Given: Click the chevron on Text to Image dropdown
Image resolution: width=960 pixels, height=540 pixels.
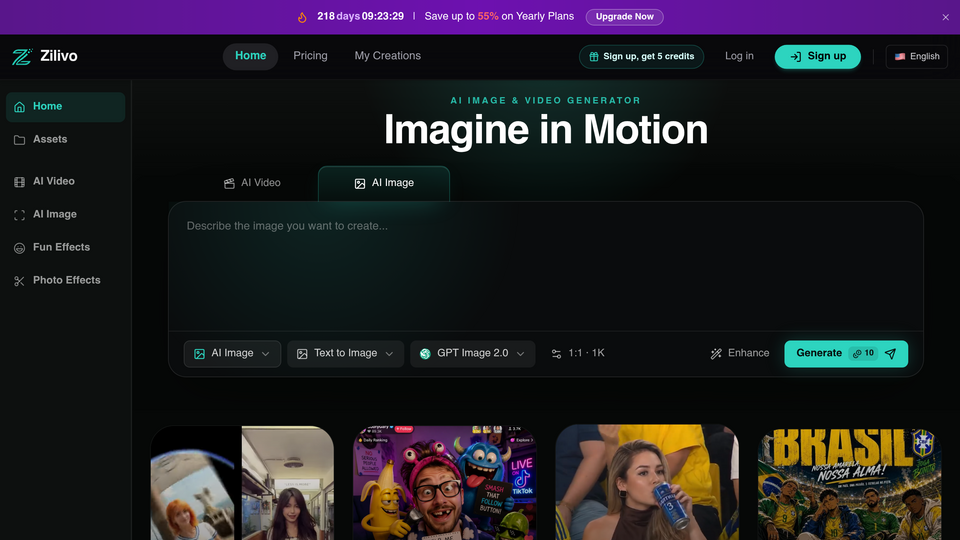Looking at the screenshot, I should 389,354.
